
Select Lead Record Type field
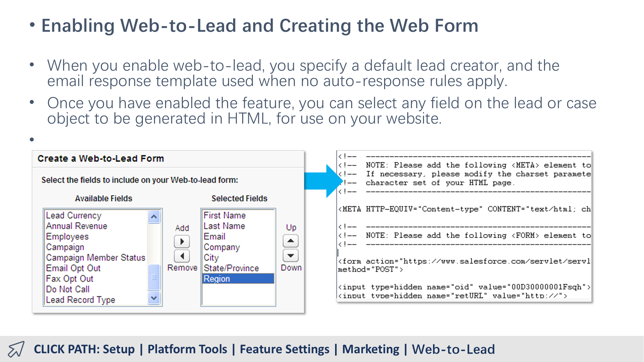point(80,300)
